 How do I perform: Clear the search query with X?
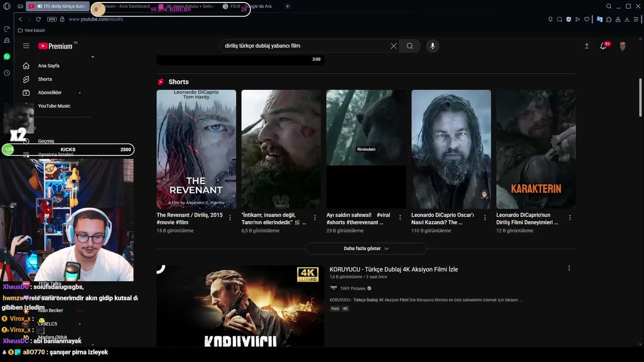[393, 46]
